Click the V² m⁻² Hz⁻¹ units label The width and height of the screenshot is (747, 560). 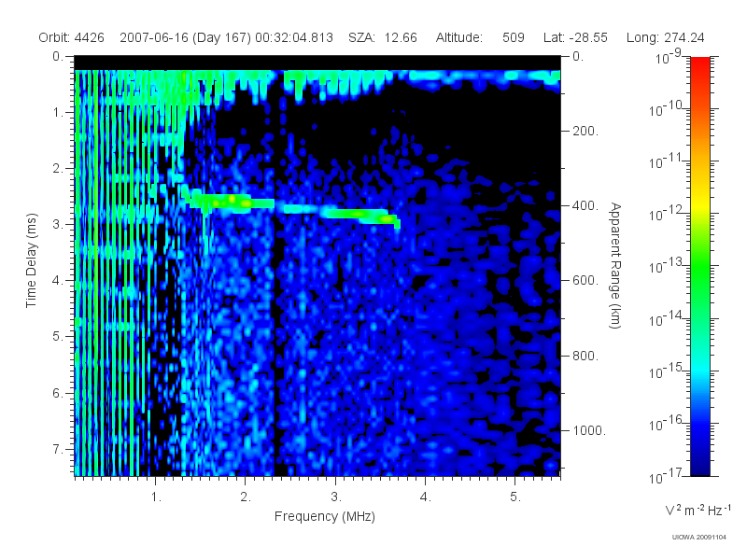point(698,510)
